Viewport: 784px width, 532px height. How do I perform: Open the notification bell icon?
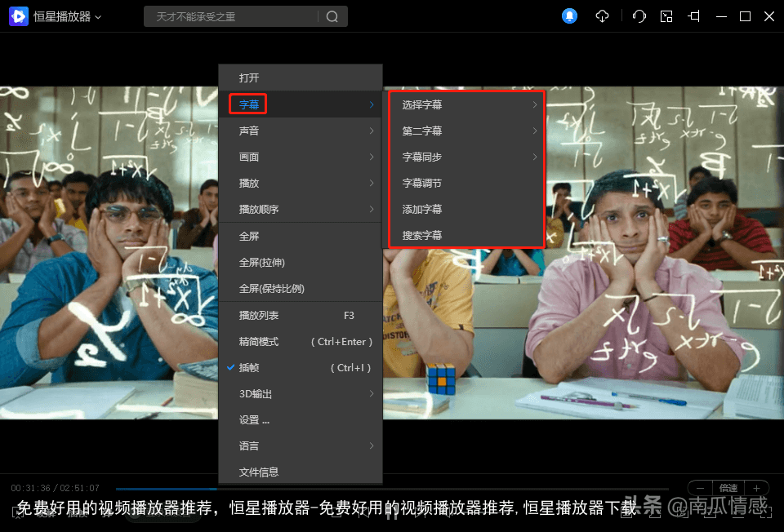pos(569,16)
